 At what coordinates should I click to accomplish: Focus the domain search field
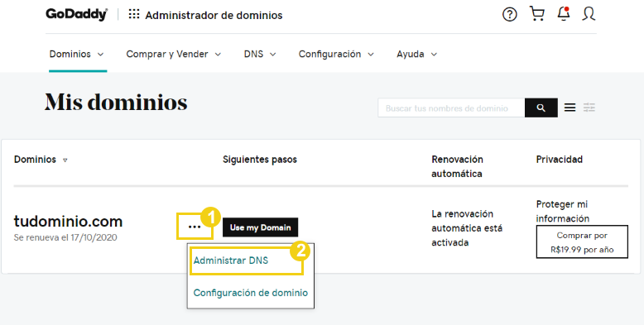(x=451, y=108)
